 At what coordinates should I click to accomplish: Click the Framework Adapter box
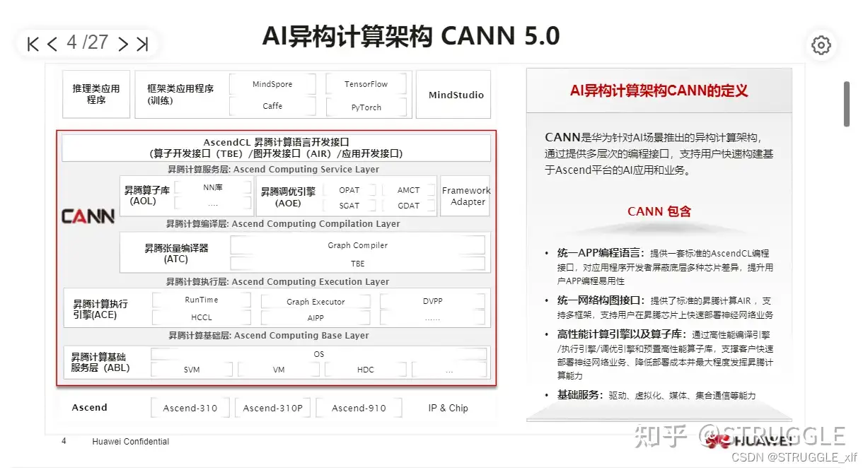point(465,196)
